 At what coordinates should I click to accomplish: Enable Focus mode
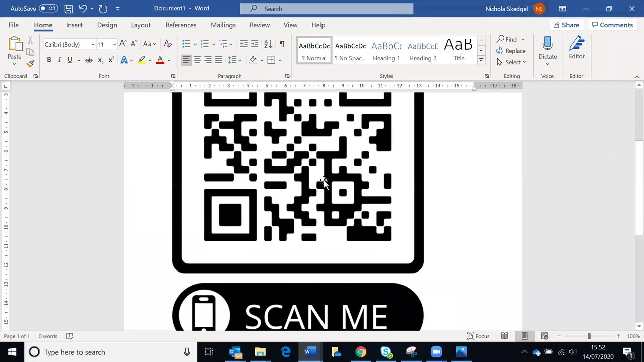pos(478,336)
